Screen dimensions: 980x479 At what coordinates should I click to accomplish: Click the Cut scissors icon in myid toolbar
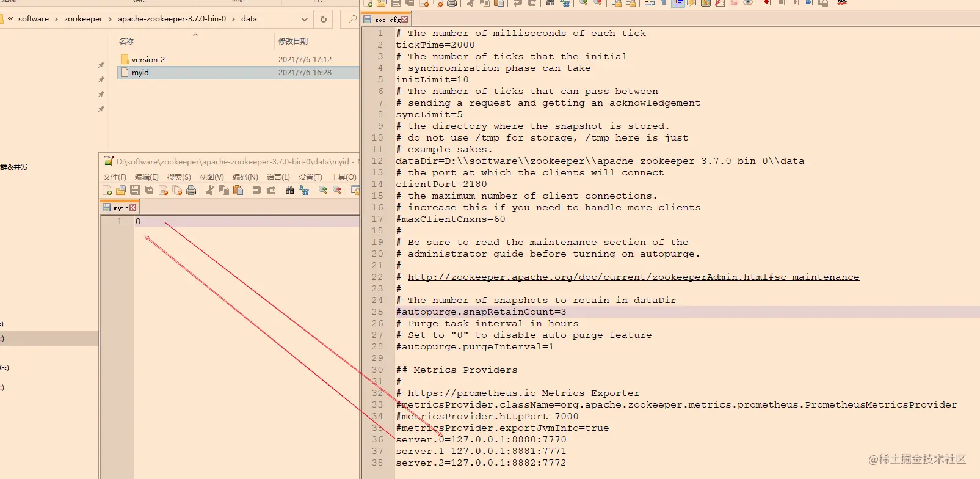tap(209, 191)
